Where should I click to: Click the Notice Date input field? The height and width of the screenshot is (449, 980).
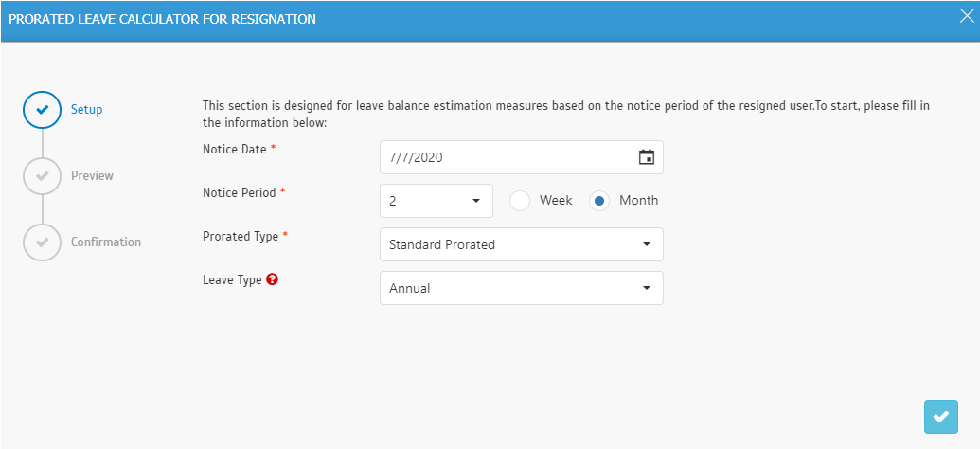click(522, 157)
